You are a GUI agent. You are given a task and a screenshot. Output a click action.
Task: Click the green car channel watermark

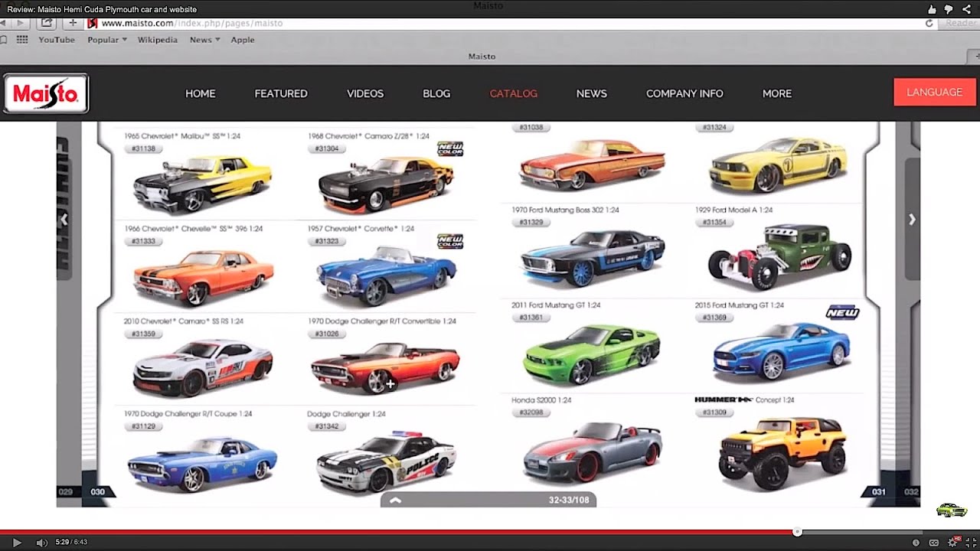(x=952, y=510)
